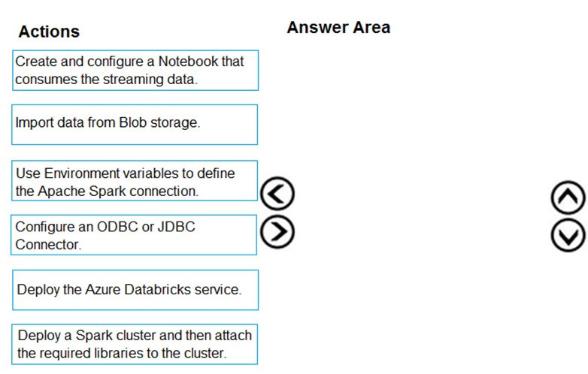This screenshot has height=374, width=588.
Task: Remove selected item using the left chevron circle
Action: pyautogui.click(x=277, y=193)
